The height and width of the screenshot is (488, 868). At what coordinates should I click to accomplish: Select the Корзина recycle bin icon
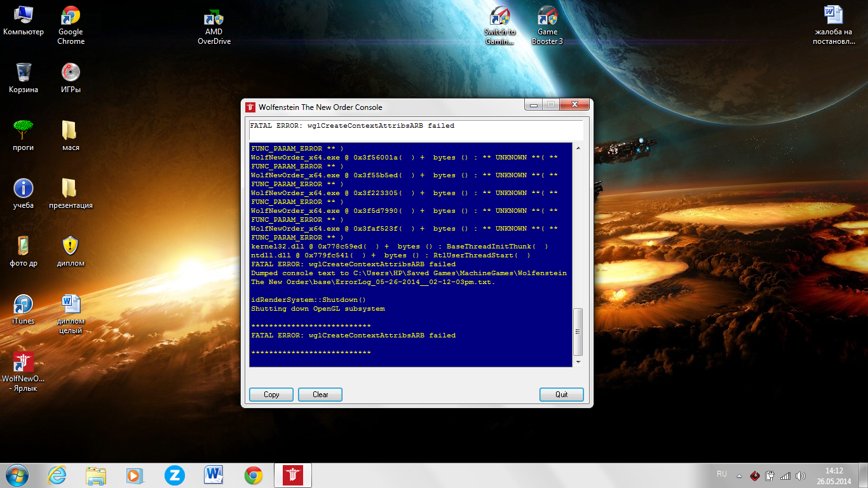pos(24,73)
